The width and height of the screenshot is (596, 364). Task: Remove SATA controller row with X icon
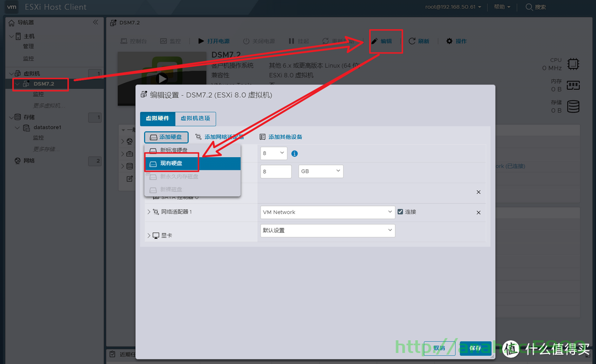[478, 192]
